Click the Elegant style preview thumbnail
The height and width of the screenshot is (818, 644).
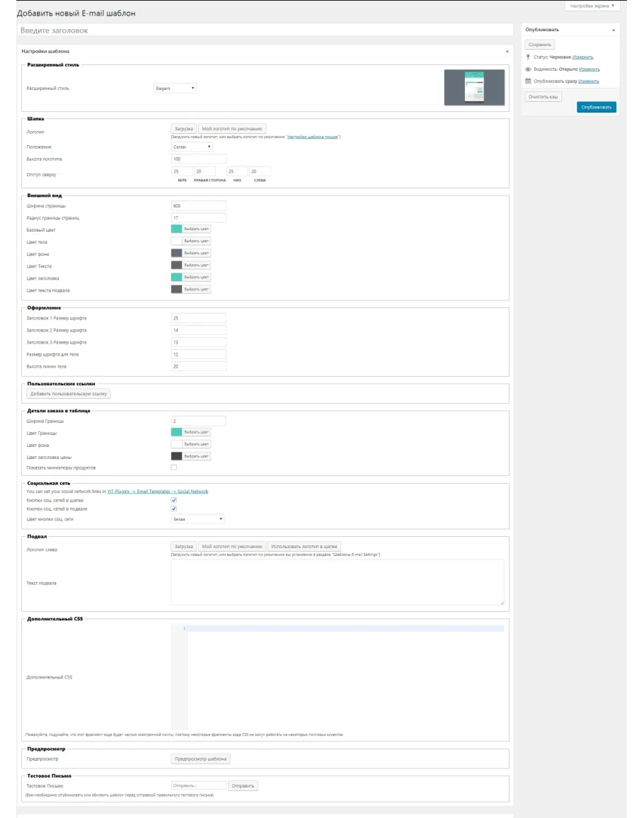click(474, 87)
